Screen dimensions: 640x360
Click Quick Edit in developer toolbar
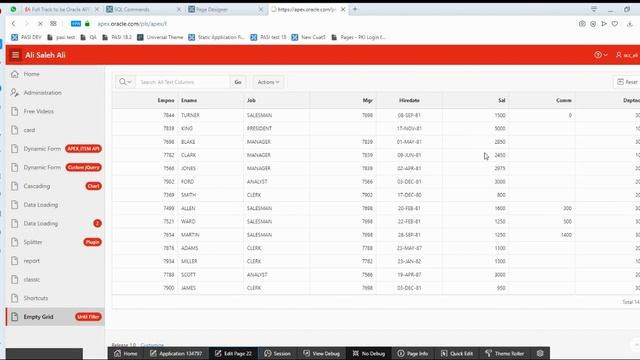pyautogui.click(x=457, y=353)
